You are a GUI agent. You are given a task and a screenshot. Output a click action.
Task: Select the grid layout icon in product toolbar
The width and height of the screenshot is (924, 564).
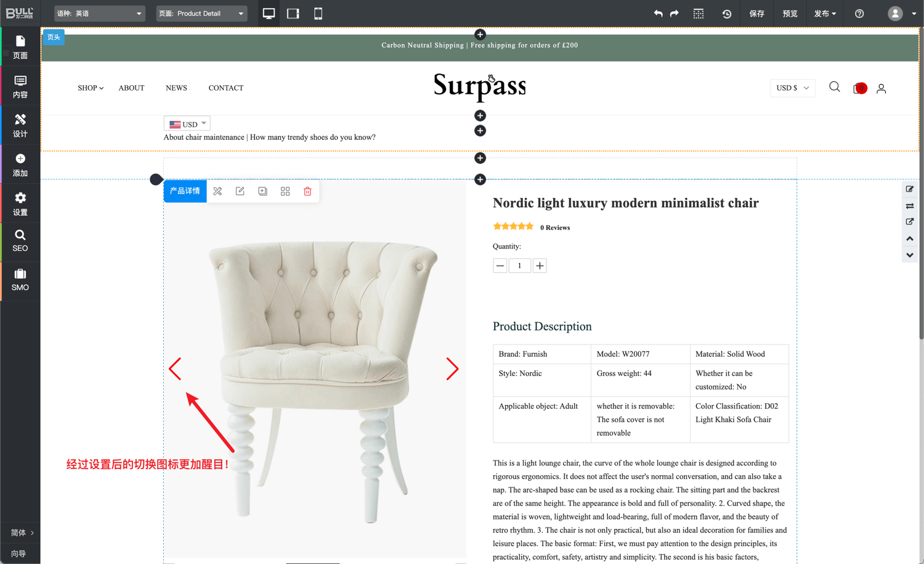tap(285, 192)
